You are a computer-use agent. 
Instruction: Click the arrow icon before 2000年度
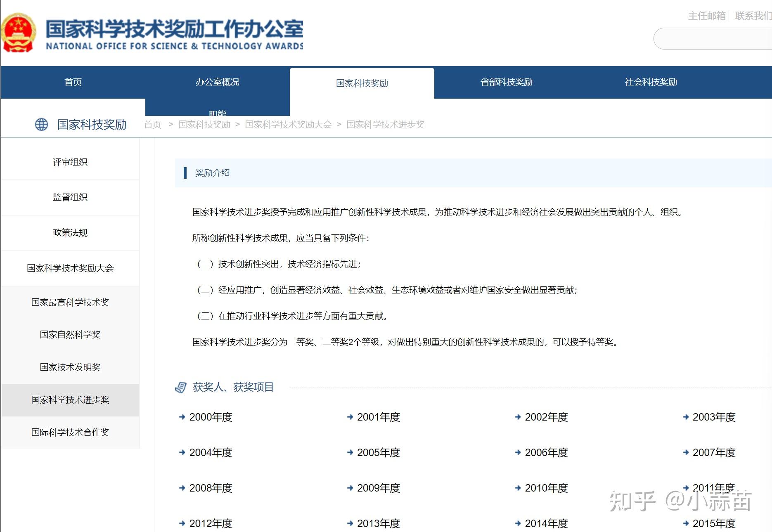182,417
